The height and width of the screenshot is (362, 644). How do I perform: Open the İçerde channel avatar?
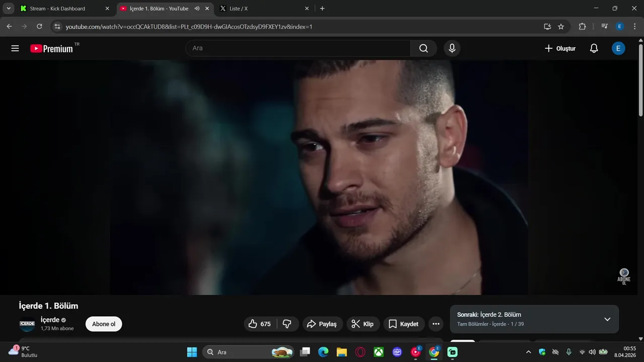click(x=27, y=324)
